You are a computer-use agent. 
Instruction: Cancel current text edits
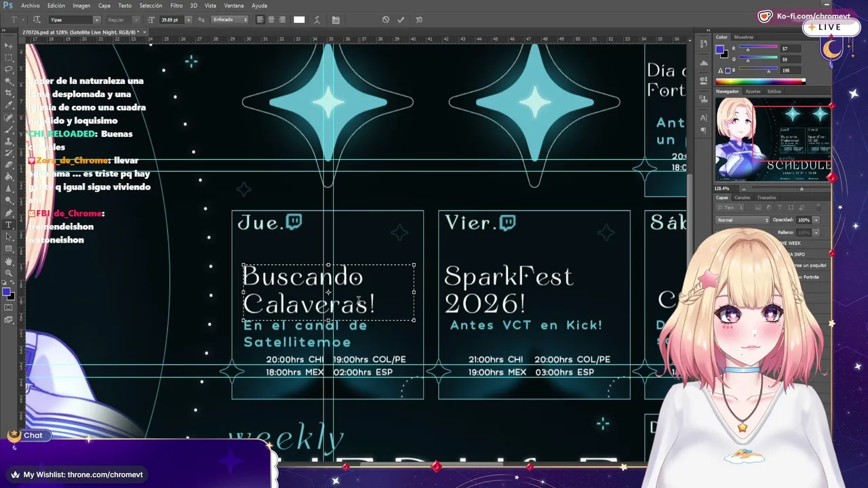pos(386,20)
